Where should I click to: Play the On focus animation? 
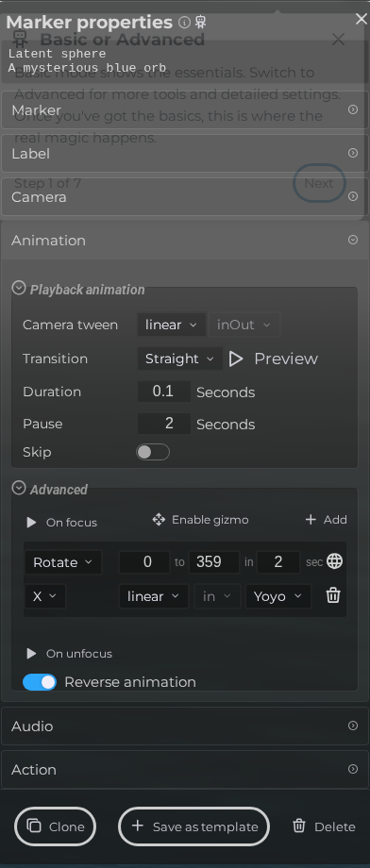(x=31, y=523)
